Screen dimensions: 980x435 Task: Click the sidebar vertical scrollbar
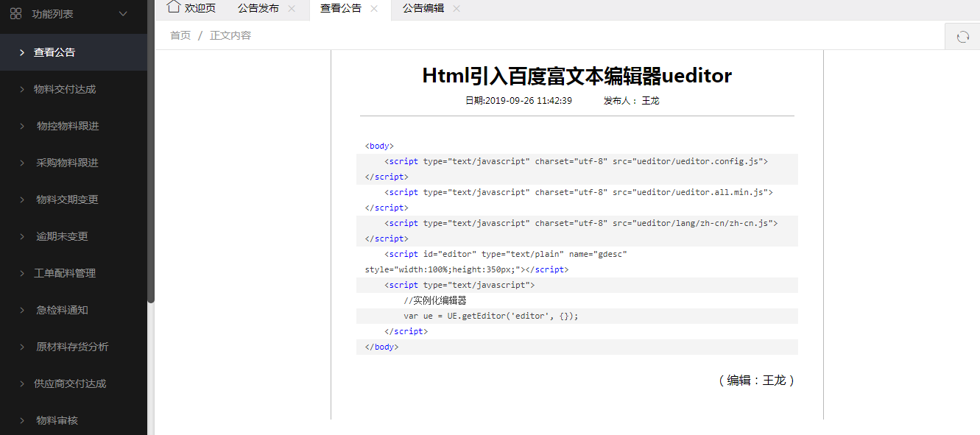pyautogui.click(x=151, y=147)
